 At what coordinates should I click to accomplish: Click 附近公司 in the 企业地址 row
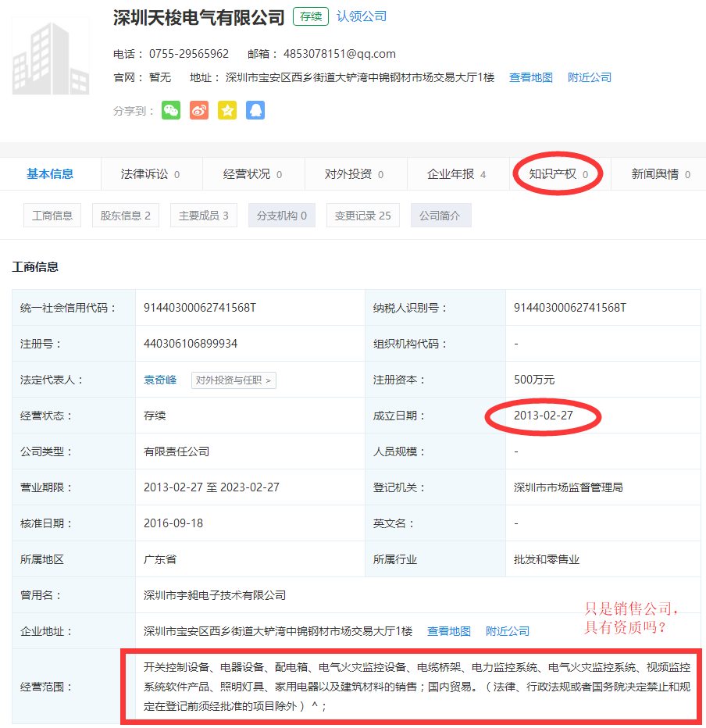[508, 631]
